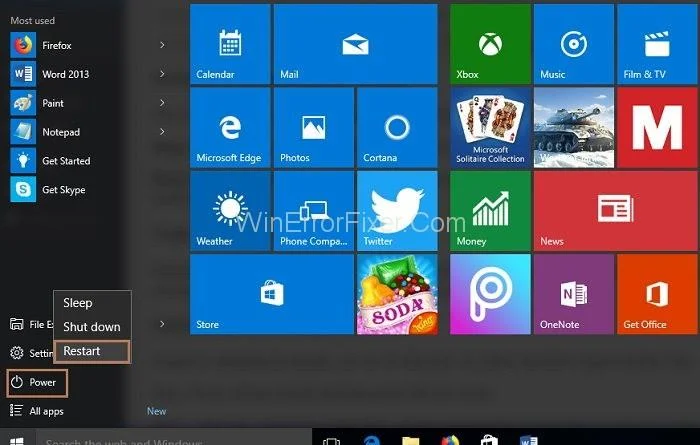Open Microsoft Solitaire Collection tile
The height and width of the screenshot is (445, 700).
490,128
